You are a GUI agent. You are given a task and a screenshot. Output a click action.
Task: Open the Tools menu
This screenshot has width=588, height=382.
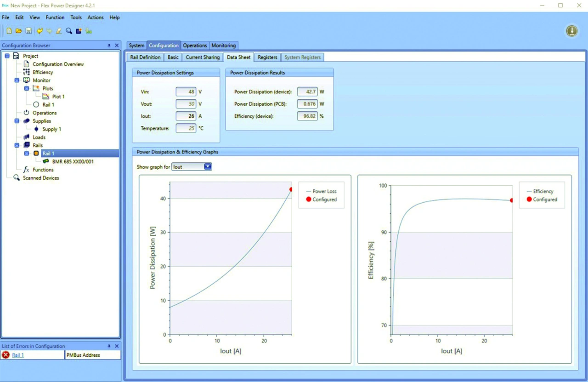tap(76, 17)
